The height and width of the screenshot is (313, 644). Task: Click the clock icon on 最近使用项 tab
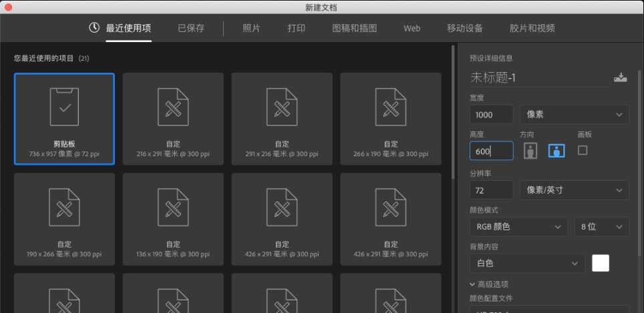coord(94,28)
